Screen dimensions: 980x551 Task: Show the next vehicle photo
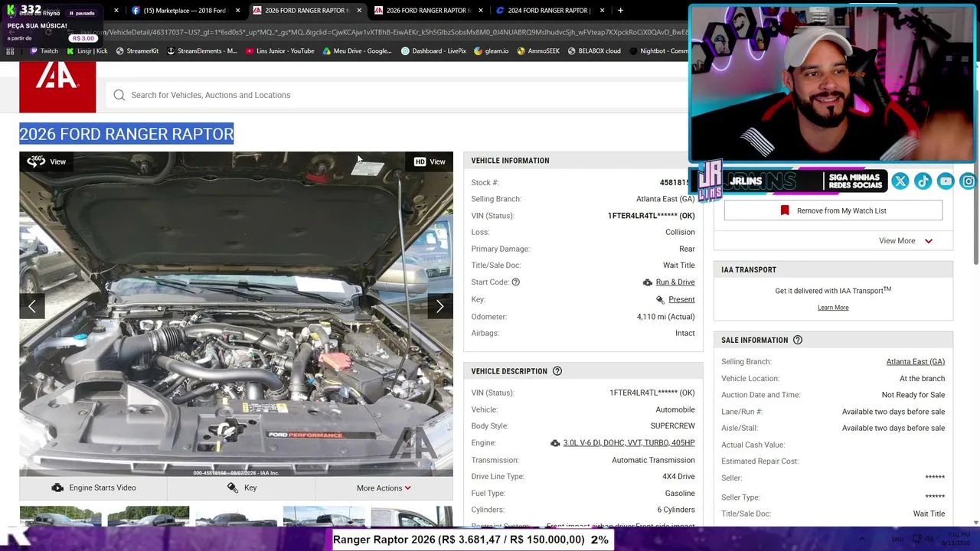440,306
